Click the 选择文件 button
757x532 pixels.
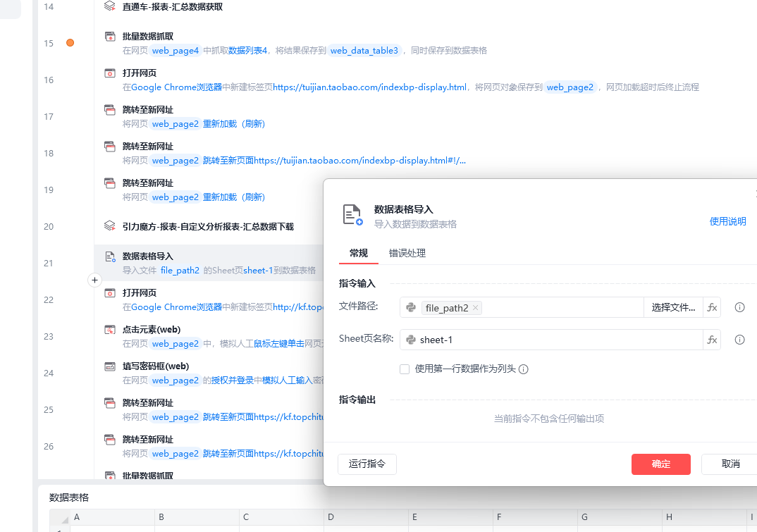tap(673, 307)
